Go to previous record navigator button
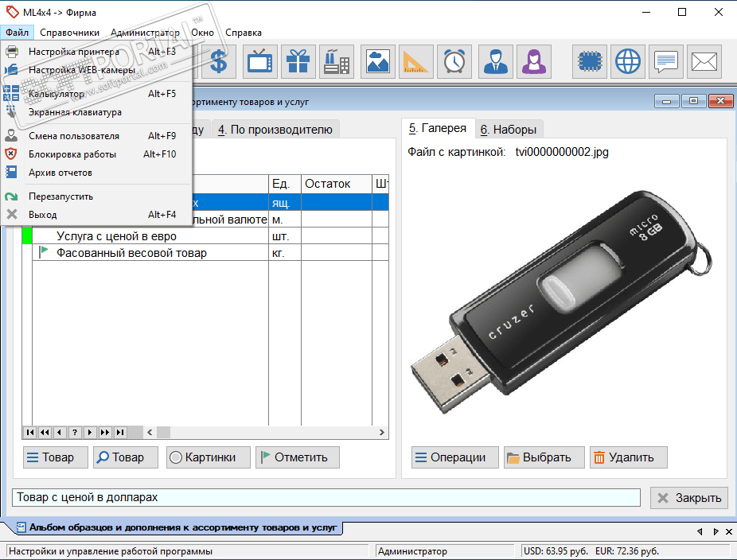Screen dimensions: 737x560 [60, 432]
